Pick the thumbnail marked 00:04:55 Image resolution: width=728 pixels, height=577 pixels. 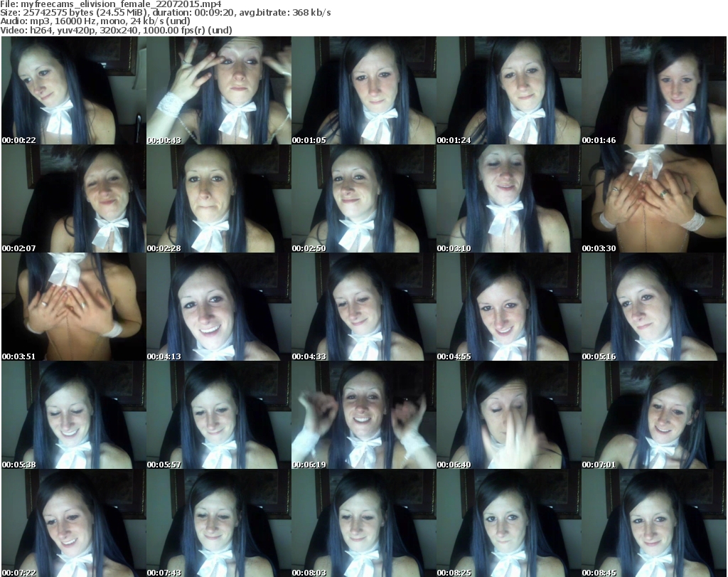(x=508, y=307)
